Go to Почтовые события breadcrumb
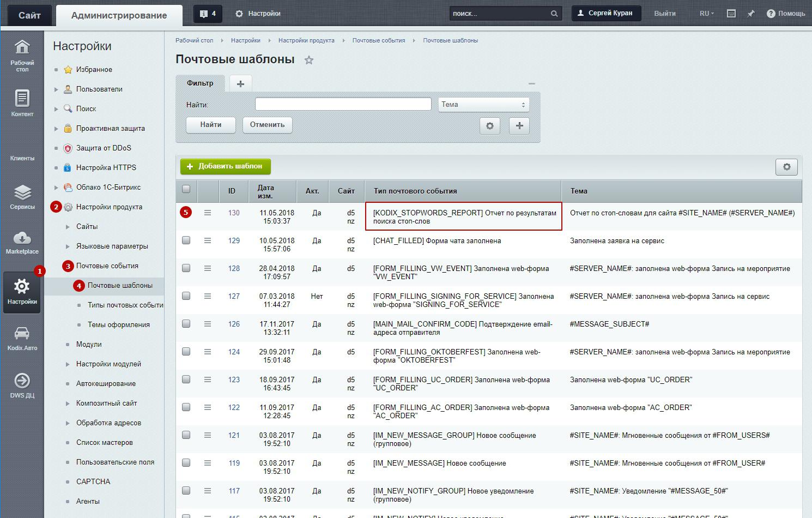This screenshot has width=812, height=518. click(x=379, y=40)
